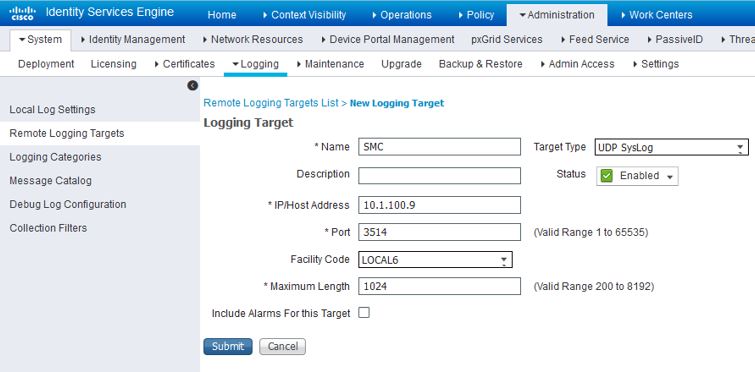755x372 pixels.
Task: Go to Remote Logging Targets List link
Action: pos(271,103)
